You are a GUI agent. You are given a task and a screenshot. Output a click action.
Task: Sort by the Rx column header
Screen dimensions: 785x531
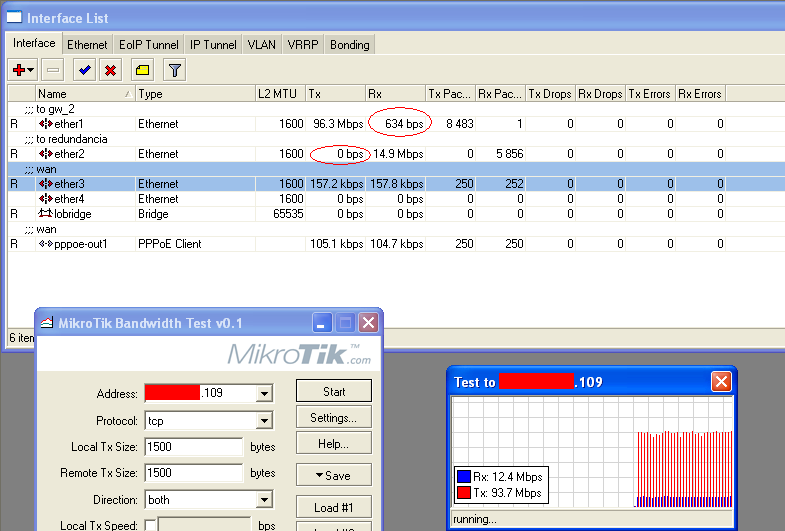point(396,94)
